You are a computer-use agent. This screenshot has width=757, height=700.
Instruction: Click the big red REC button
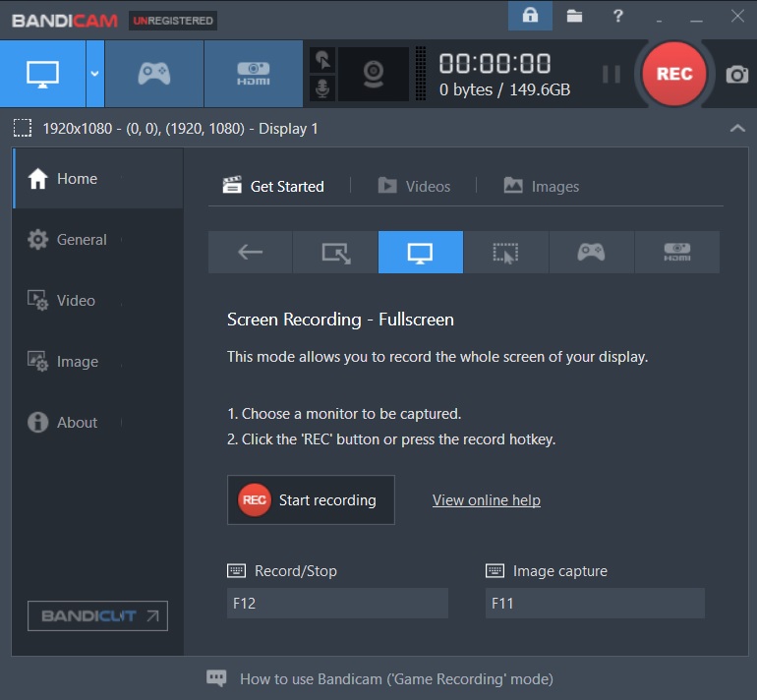[x=674, y=74]
